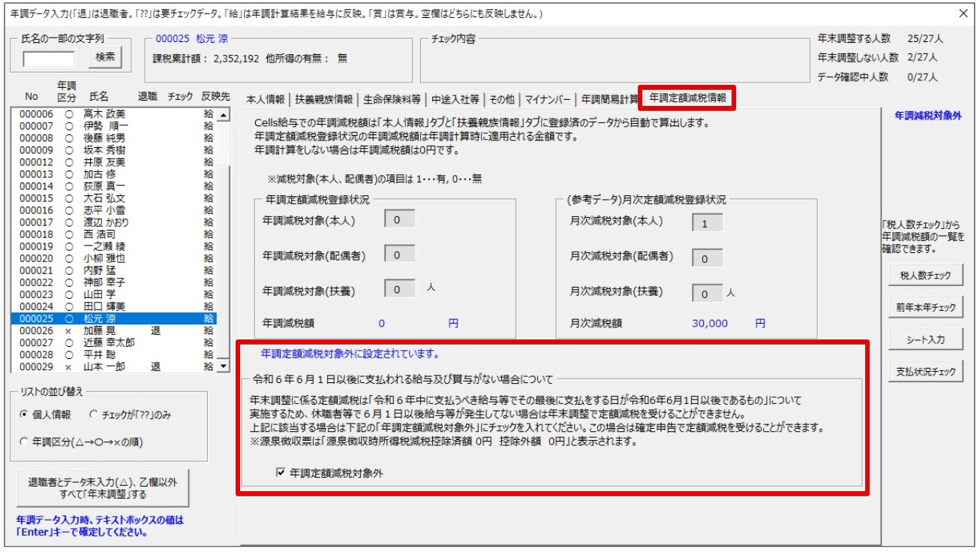Open the マイナンバー tab
Viewport: 980px width, 552px height.
[x=548, y=99]
